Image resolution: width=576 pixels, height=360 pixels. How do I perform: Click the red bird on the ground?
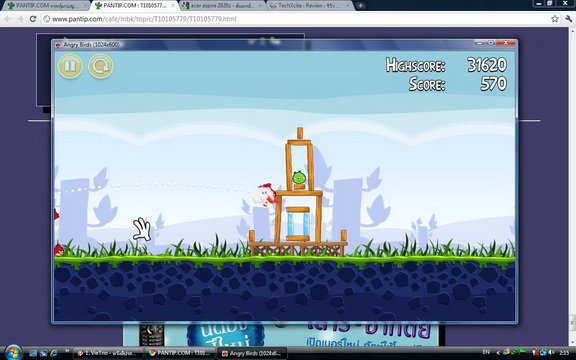click(59, 250)
